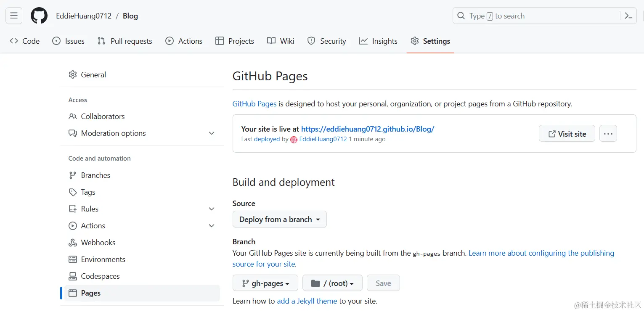
Task: Open Codespaces settings
Action: coord(142,276)
